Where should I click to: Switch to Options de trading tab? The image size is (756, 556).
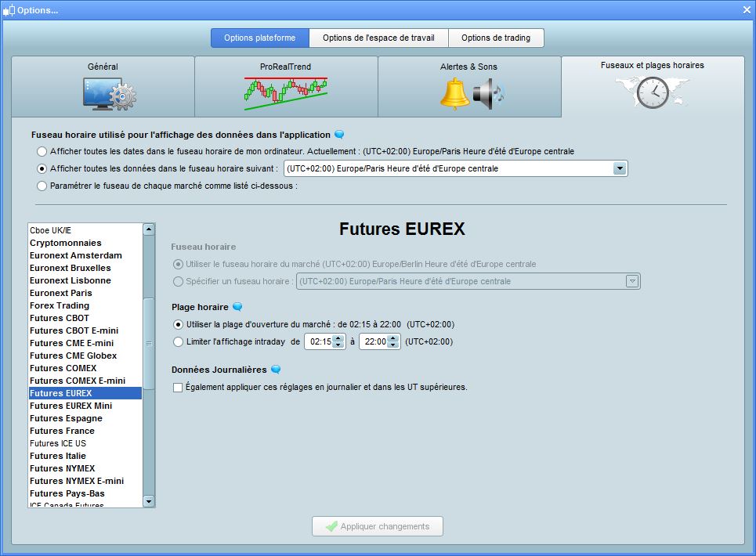point(496,38)
